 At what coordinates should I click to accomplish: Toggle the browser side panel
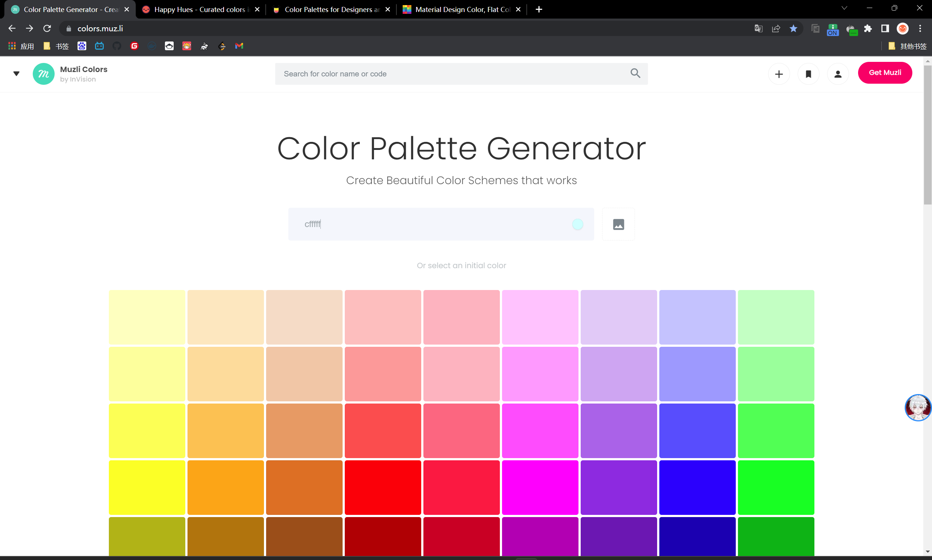[884, 29]
